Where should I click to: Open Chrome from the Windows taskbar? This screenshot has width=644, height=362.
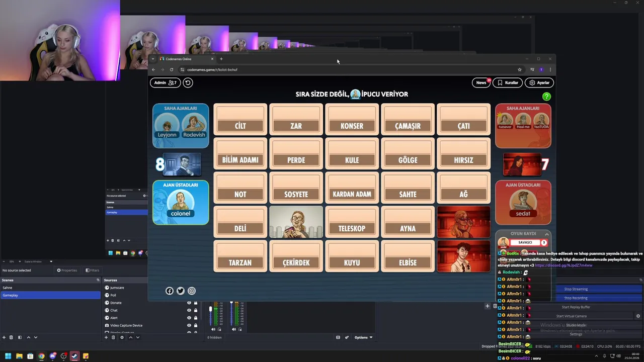click(x=41, y=356)
